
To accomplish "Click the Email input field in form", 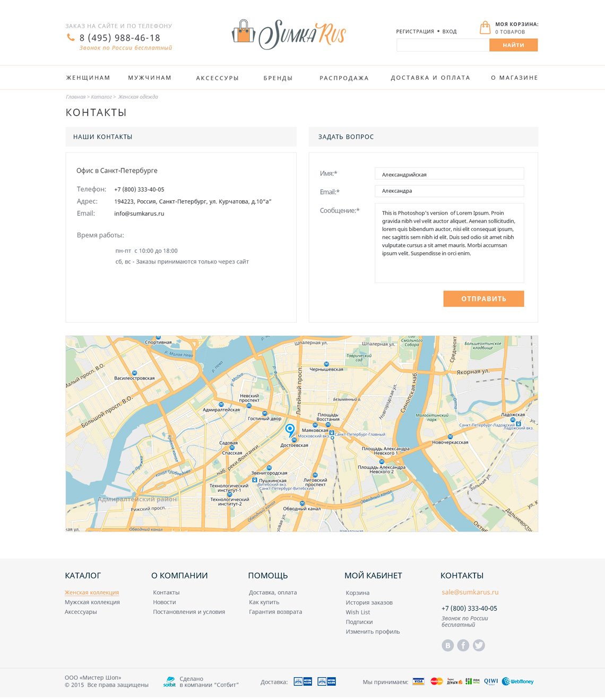I will point(449,191).
